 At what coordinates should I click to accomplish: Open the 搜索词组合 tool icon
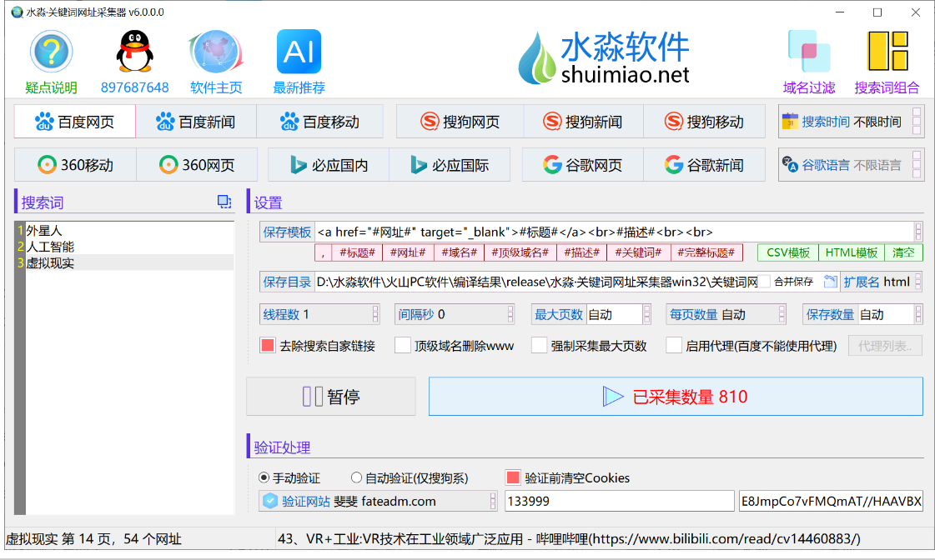point(887,52)
